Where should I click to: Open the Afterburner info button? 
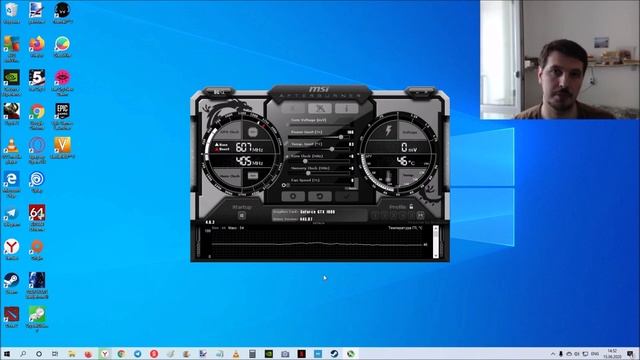pos(347,108)
